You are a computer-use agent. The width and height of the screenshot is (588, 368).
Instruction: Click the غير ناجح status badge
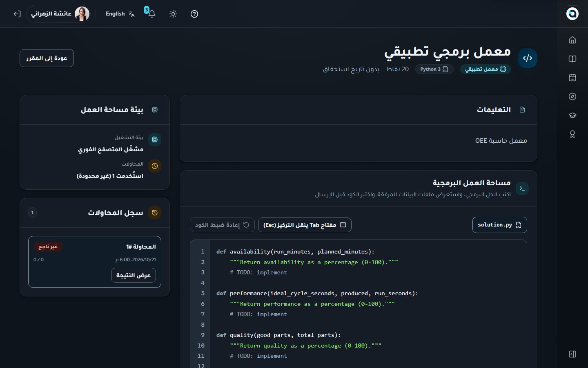click(x=48, y=247)
